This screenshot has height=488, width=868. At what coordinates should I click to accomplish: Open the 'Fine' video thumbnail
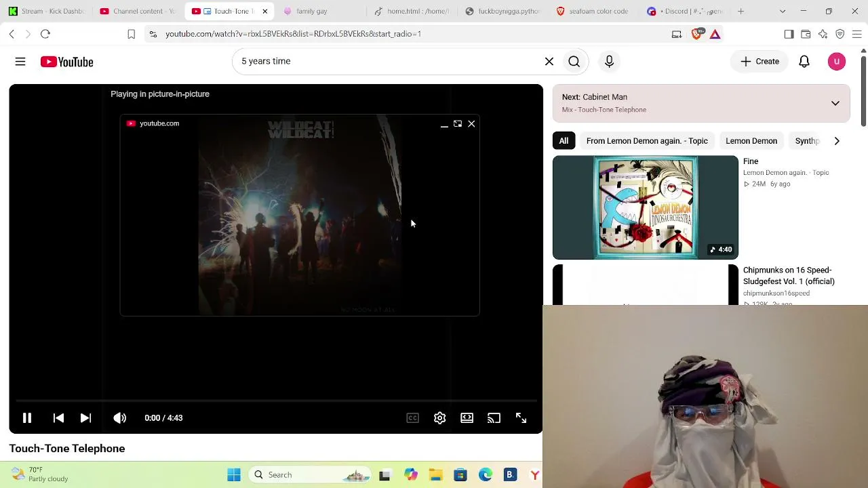[x=646, y=207]
